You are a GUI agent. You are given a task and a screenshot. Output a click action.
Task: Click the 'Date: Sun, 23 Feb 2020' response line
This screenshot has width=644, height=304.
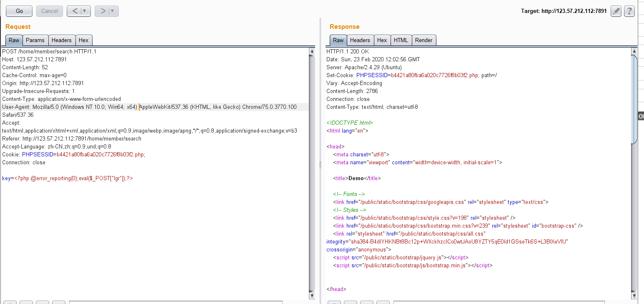(373, 60)
